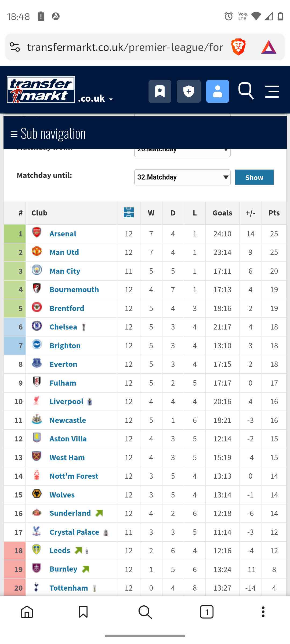The image size is (290, 644).
Task: Open the Brave Rewards triangle icon
Action: point(269,47)
